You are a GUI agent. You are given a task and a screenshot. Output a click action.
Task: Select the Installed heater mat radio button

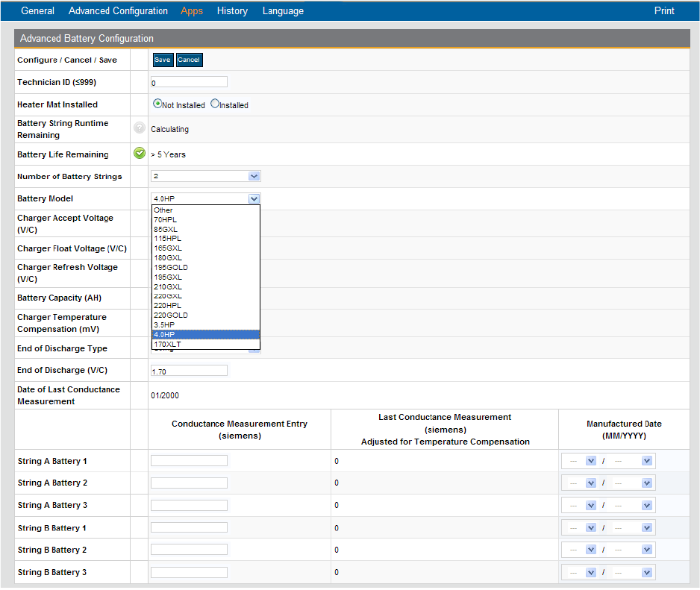215,104
